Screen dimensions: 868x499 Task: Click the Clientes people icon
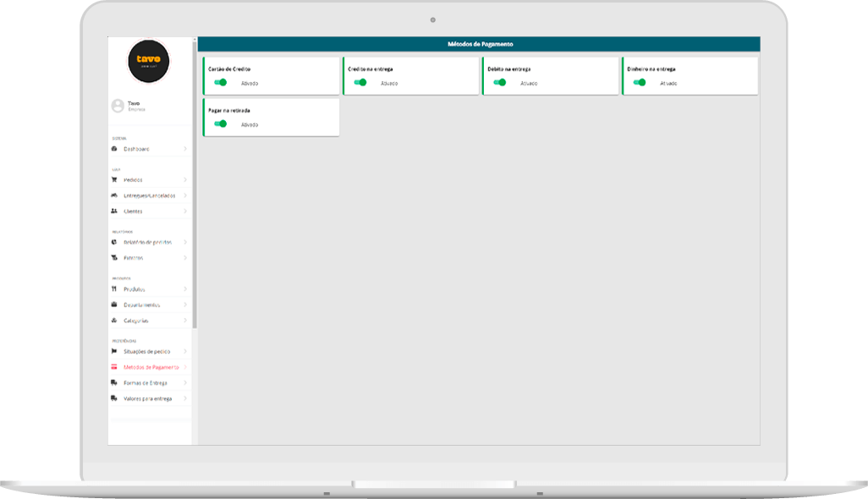[x=114, y=211]
